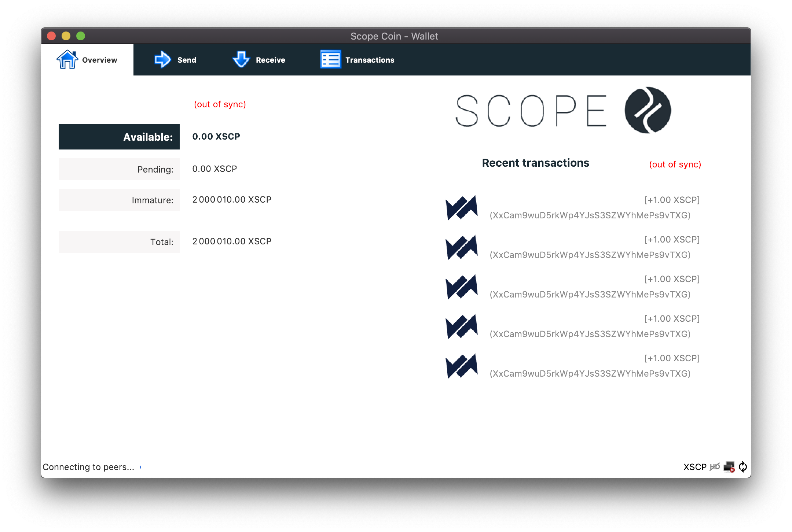Select the Immature 2 000 010.00 XSCP value
This screenshot has width=792, height=532.
232,200
